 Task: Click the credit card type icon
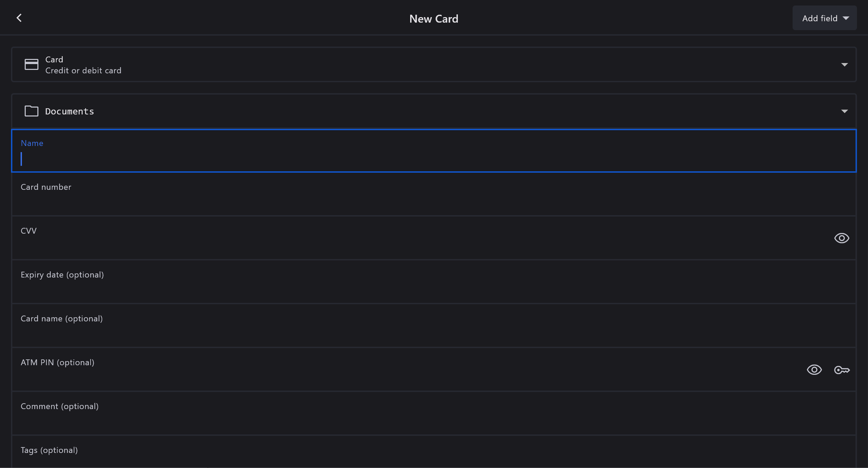pos(31,64)
